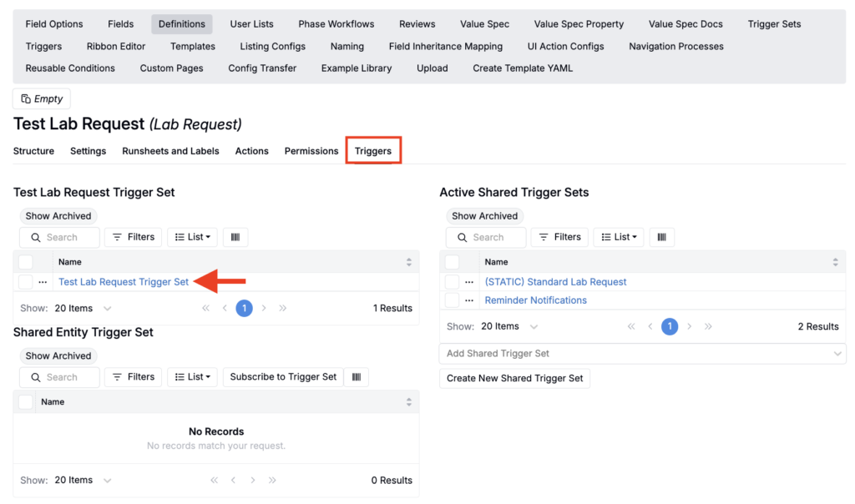Open the Ribbon Editor menu item

pos(116,47)
